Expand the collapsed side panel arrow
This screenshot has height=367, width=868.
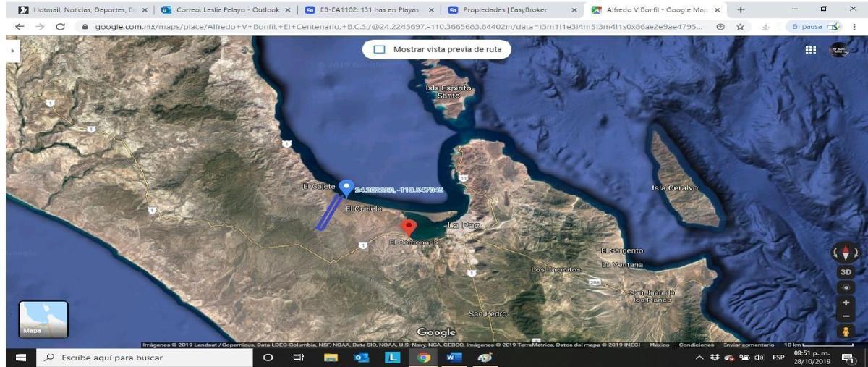point(10,52)
